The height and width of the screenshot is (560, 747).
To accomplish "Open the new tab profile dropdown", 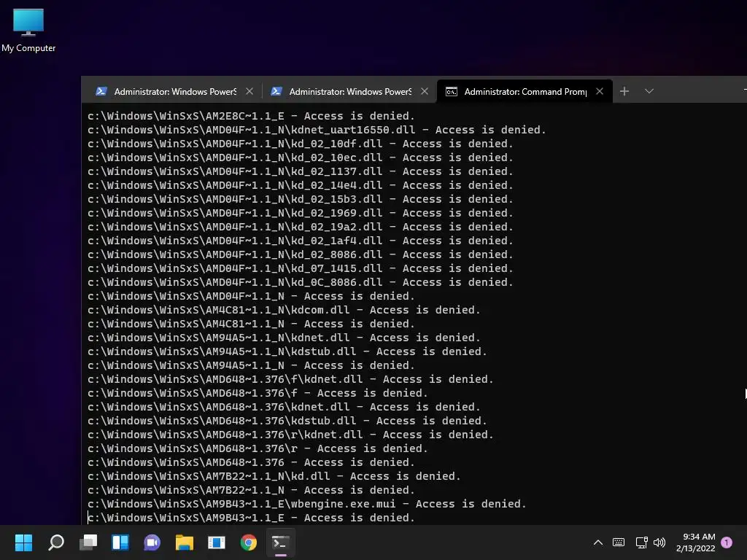I will [x=649, y=91].
